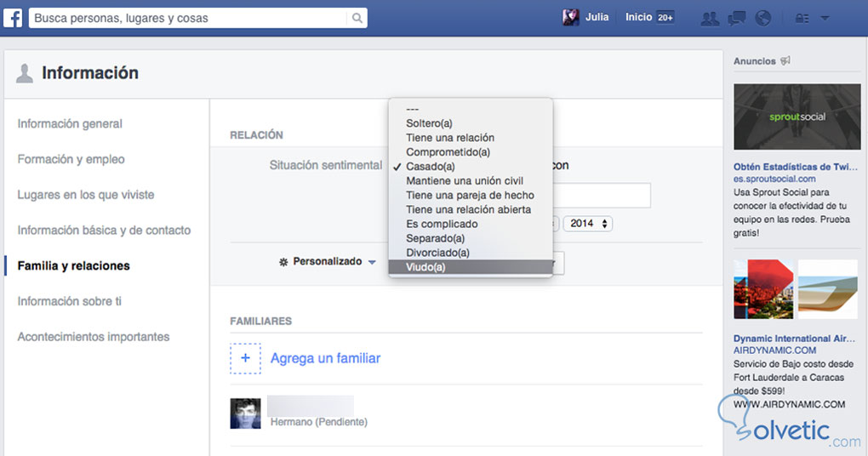Open the Facebook logo home icon

[13, 18]
